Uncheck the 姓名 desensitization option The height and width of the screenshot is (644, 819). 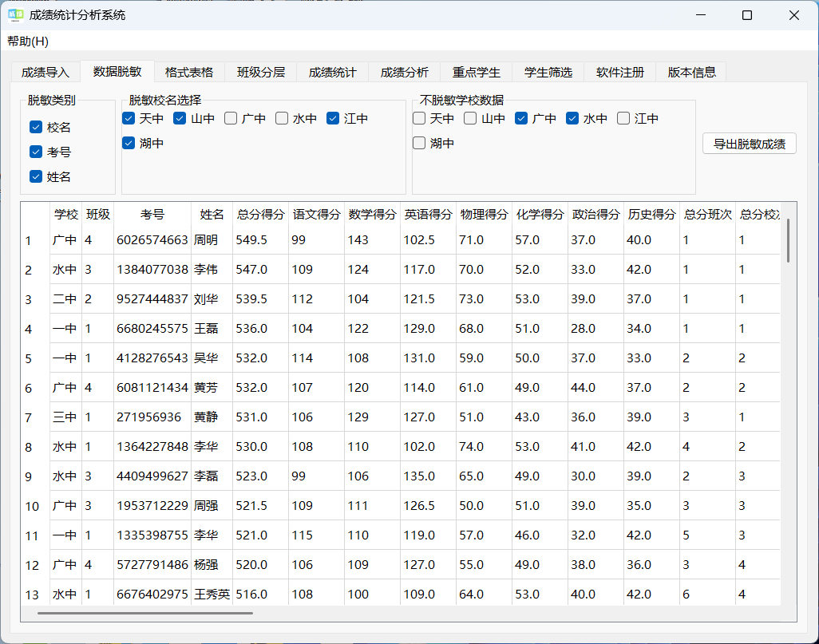35,176
